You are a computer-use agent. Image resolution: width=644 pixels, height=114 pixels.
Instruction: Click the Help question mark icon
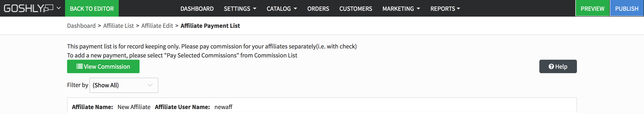(x=551, y=66)
